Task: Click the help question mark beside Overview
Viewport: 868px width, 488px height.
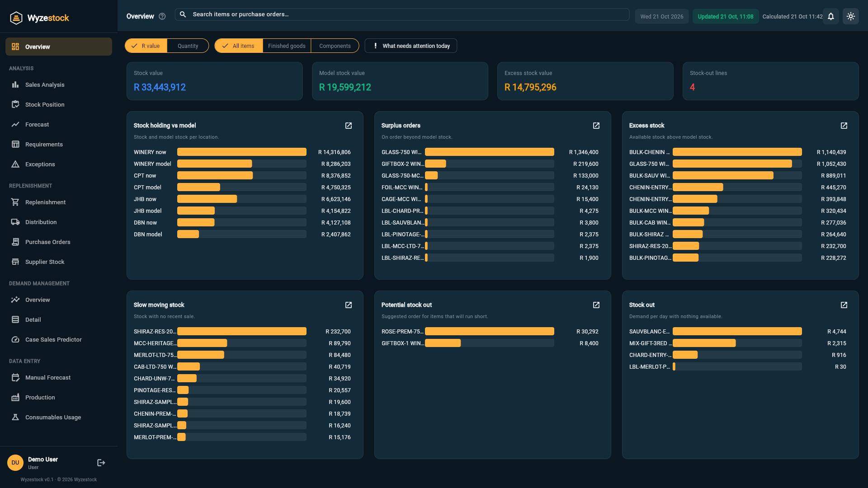Action: click(162, 16)
